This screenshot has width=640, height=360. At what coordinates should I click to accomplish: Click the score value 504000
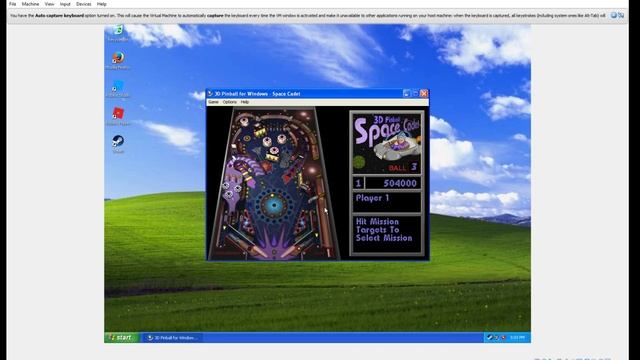coord(400,183)
